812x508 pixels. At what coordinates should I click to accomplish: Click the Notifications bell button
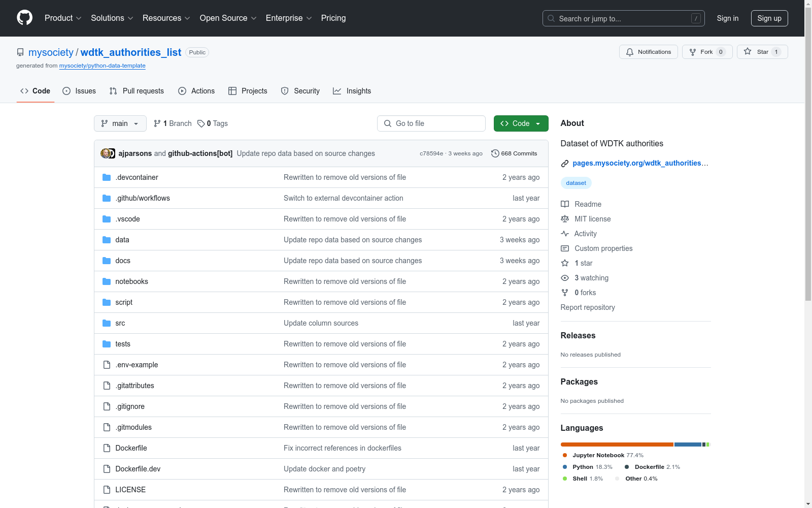click(648, 52)
